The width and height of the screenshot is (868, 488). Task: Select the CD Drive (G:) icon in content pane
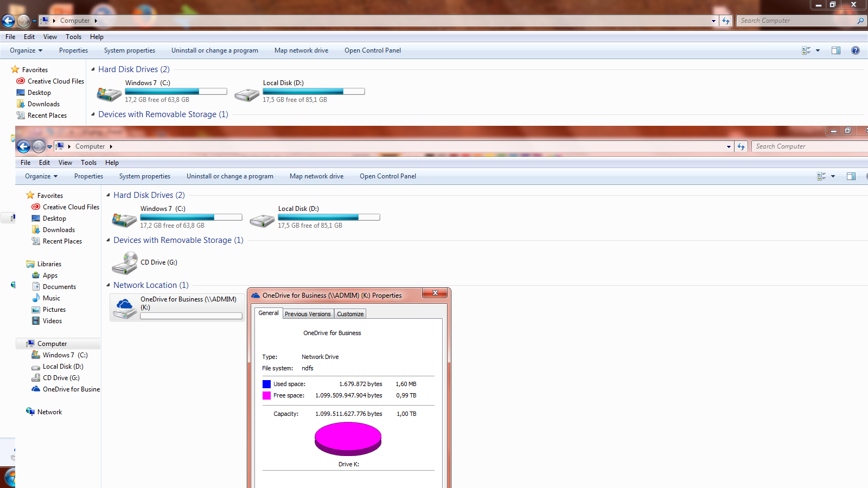coord(125,264)
